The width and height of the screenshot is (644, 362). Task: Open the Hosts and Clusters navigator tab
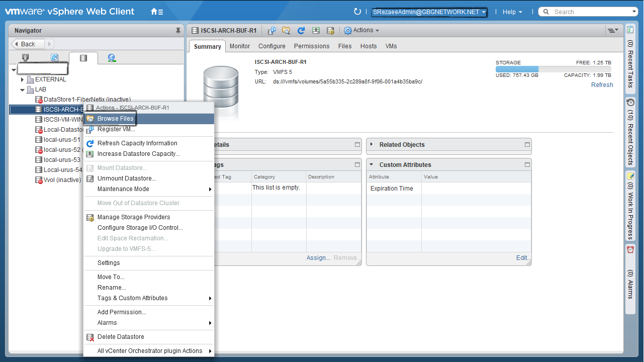25,58
